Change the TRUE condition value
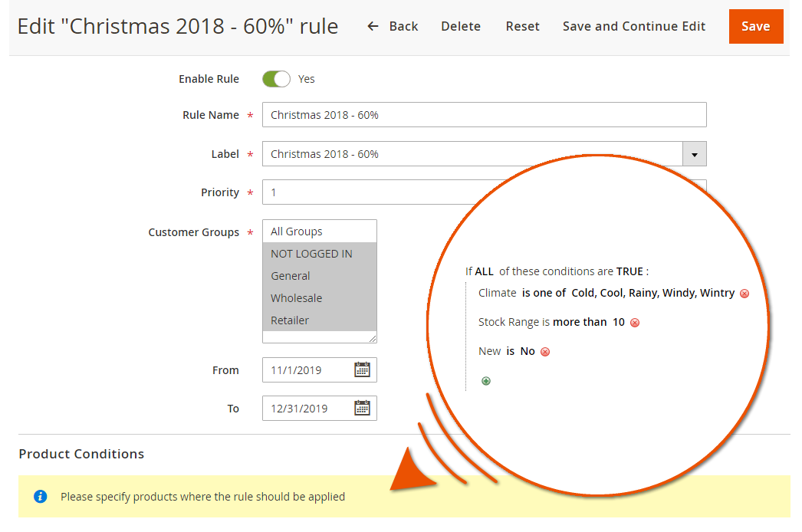This screenshot has width=802, height=532. pos(629,271)
